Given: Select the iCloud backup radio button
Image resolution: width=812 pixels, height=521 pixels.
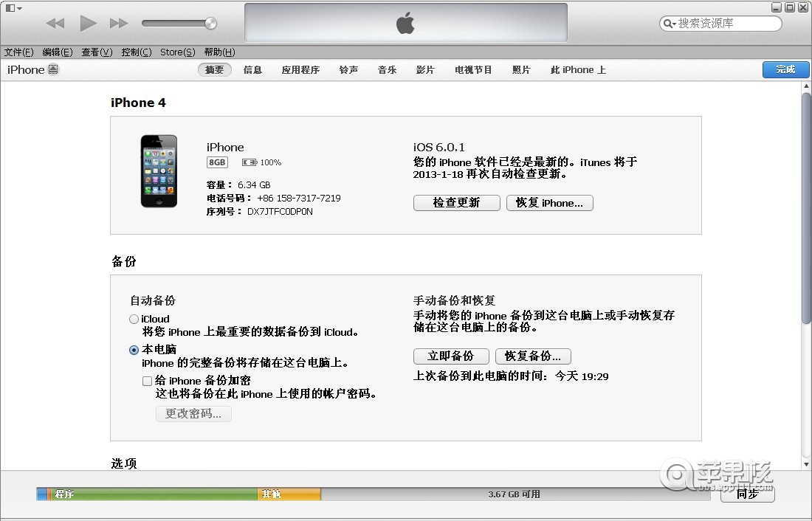Looking at the screenshot, I should point(134,319).
